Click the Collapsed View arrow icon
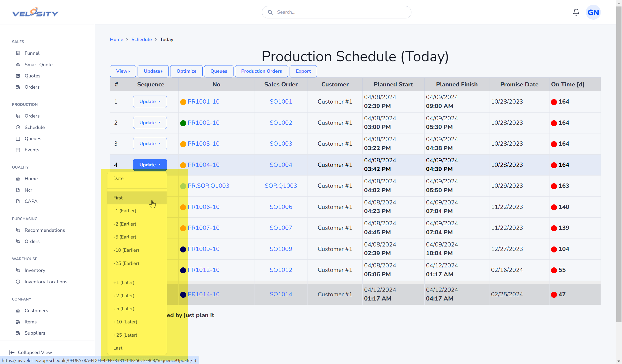The image size is (622, 364). point(12,352)
